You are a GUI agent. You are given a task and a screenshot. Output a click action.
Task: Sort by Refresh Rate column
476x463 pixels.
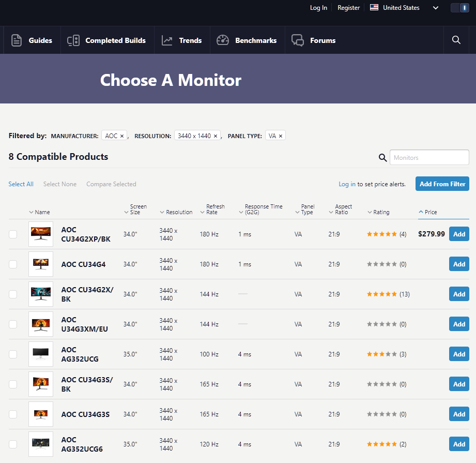coord(212,210)
